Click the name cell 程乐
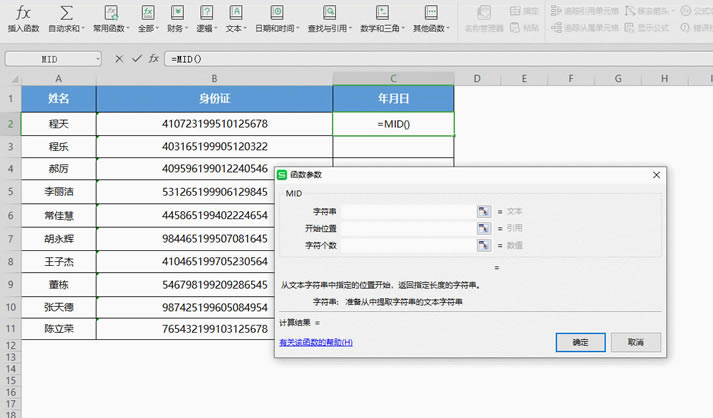The image size is (713, 418). (x=59, y=146)
